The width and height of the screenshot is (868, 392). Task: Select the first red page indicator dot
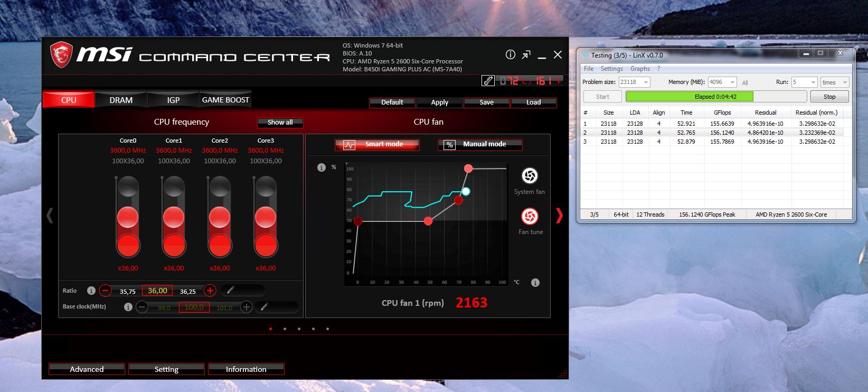pyautogui.click(x=271, y=329)
